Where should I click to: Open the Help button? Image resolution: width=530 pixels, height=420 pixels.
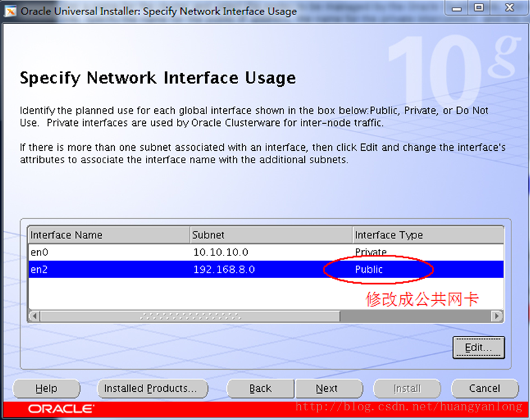[46, 388]
